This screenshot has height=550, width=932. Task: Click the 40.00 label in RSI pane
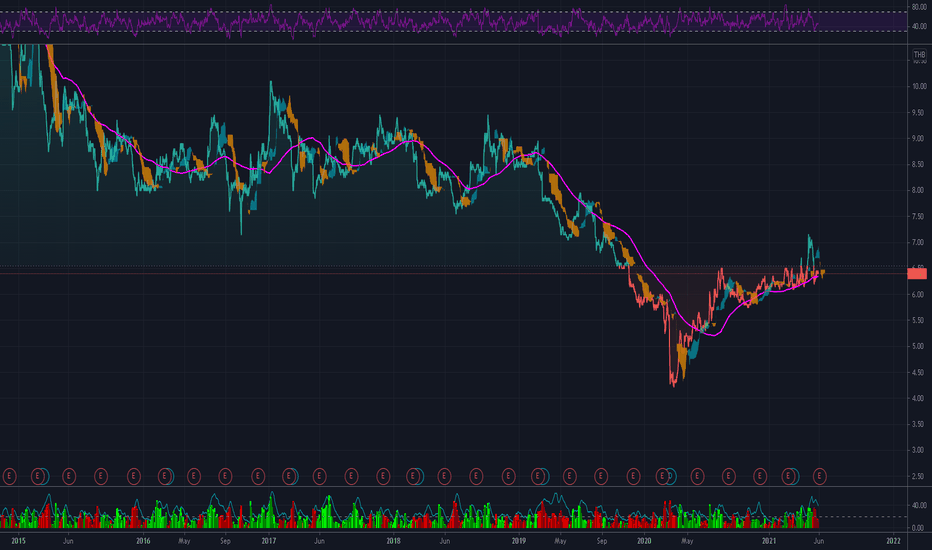(x=919, y=26)
